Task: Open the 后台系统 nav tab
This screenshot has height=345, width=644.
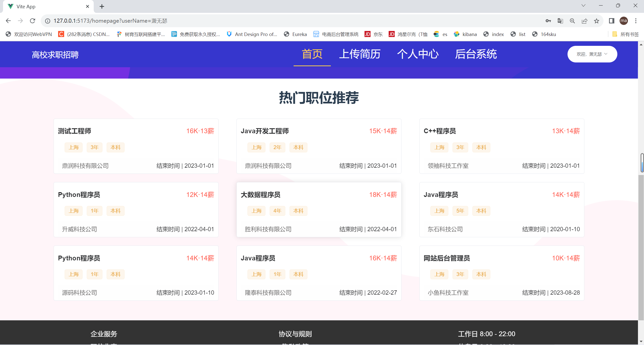Action: pyautogui.click(x=476, y=54)
